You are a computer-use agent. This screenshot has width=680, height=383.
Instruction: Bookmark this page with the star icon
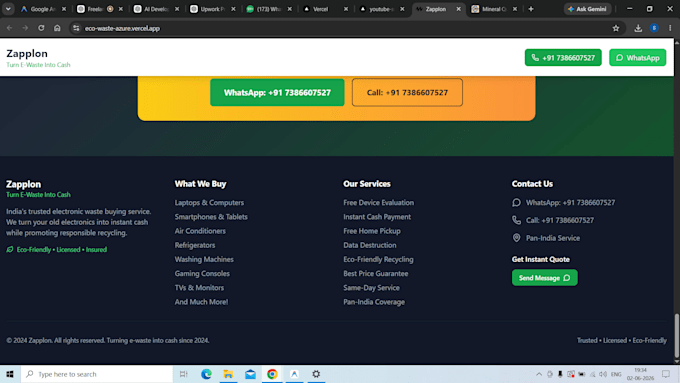tap(616, 28)
